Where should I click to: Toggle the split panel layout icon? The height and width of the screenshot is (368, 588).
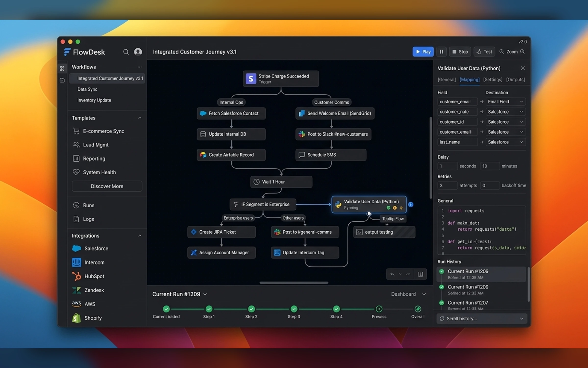[x=420, y=274]
